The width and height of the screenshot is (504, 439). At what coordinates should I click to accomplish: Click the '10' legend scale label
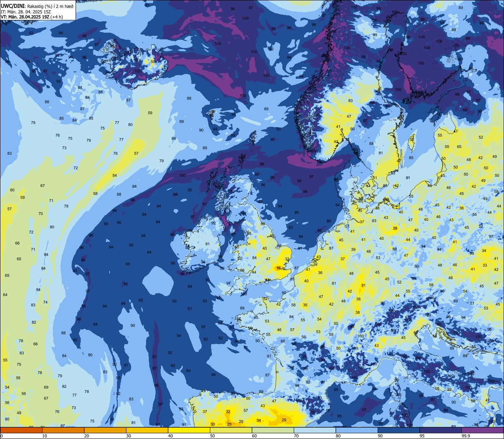click(x=44, y=436)
